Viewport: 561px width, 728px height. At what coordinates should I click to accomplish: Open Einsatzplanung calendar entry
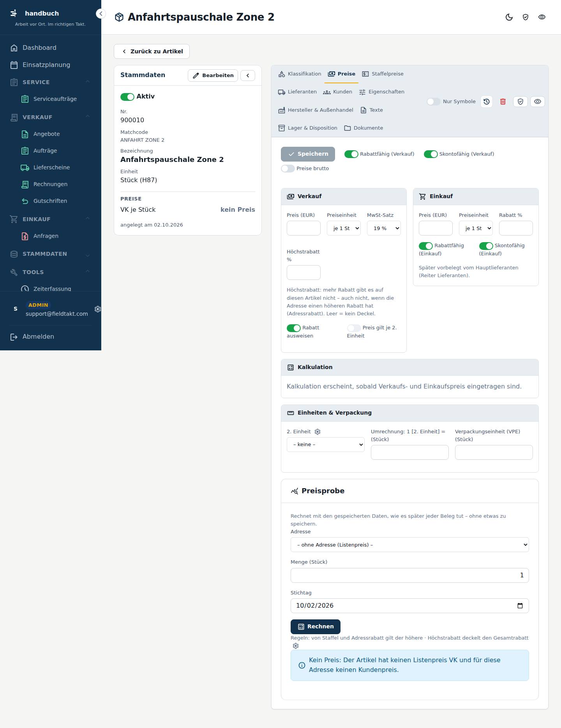click(51, 65)
